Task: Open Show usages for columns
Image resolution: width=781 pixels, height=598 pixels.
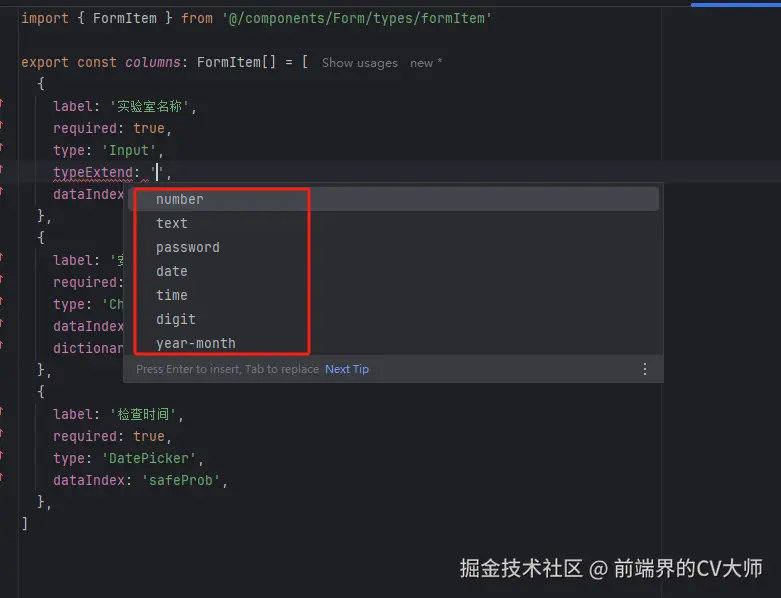Action: 359,63
